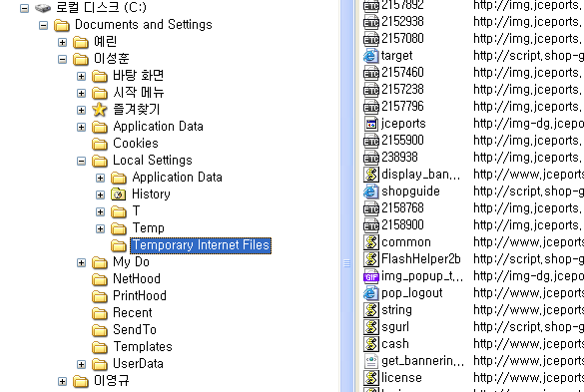Expand the Temp folder
Screen dimensions: 584x392
pos(100,229)
